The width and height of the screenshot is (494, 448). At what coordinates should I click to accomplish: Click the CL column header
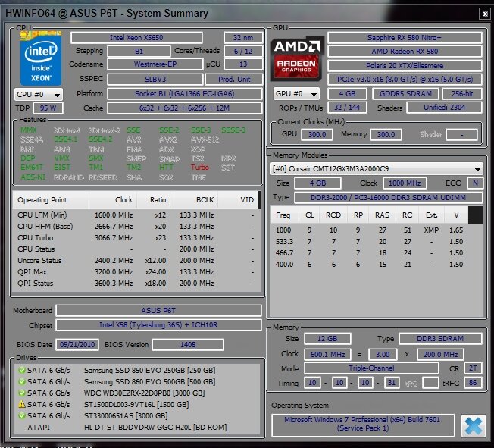pos(309,215)
